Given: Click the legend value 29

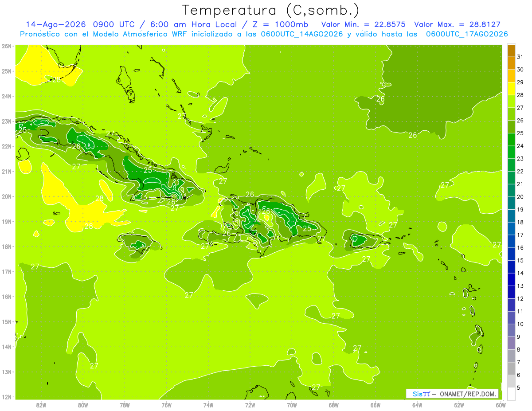Looking at the screenshot, I should pyautogui.click(x=520, y=82).
